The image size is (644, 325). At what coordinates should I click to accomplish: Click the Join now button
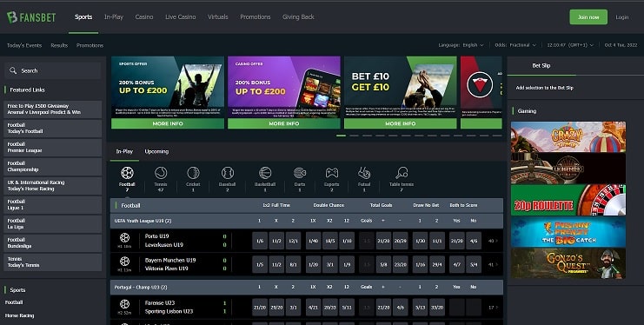tap(588, 17)
